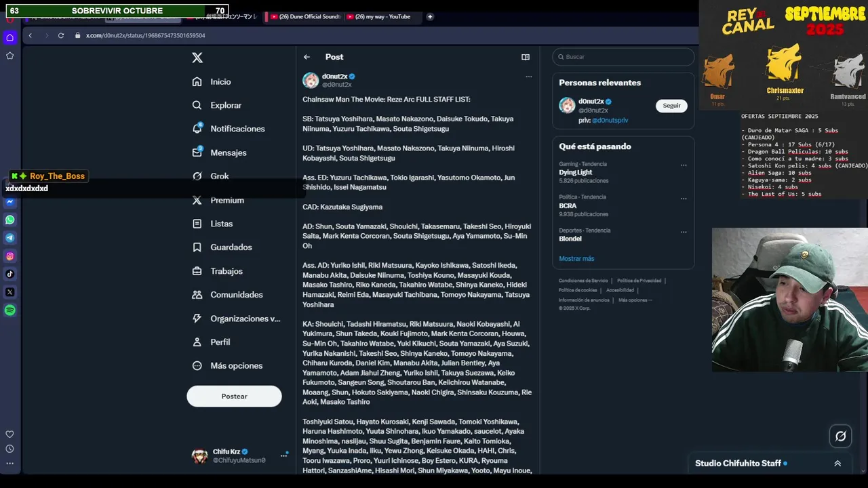Expand the Studio Chifuhito Staff chat drawer

click(837, 464)
